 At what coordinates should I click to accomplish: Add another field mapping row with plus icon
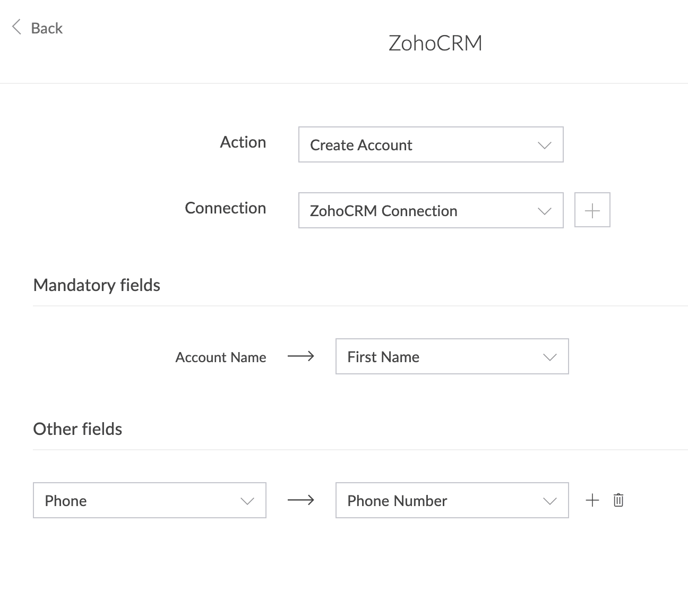(x=592, y=500)
